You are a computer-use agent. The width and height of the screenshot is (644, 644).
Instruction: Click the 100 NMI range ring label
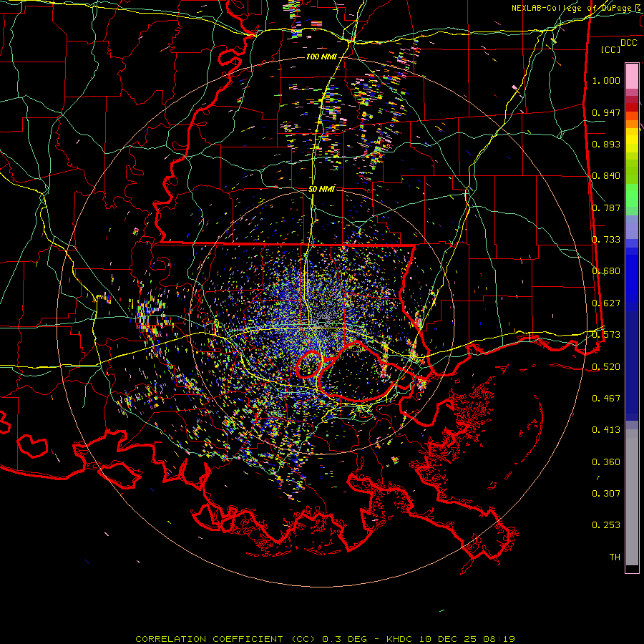pos(321,57)
